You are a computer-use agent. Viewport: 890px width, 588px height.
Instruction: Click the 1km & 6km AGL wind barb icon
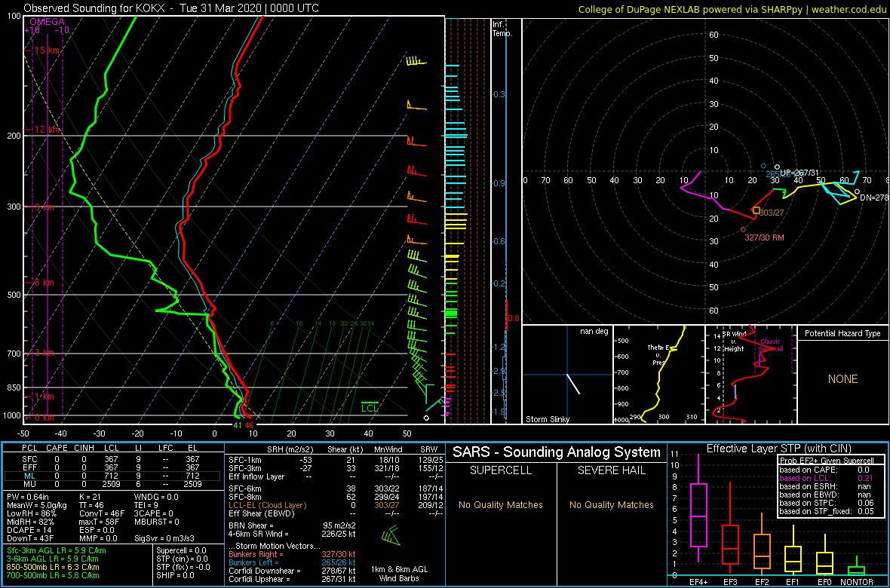coord(391,536)
